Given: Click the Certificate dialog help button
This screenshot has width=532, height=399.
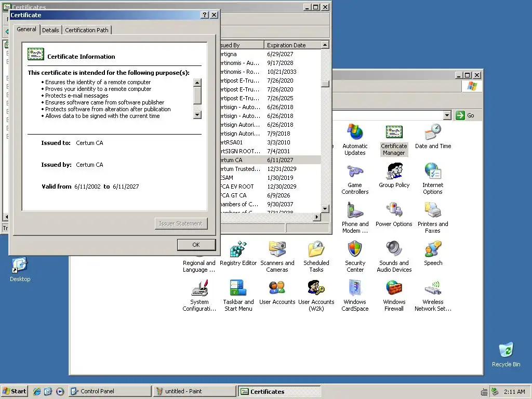Looking at the screenshot, I should pyautogui.click(x=204, y=15).
